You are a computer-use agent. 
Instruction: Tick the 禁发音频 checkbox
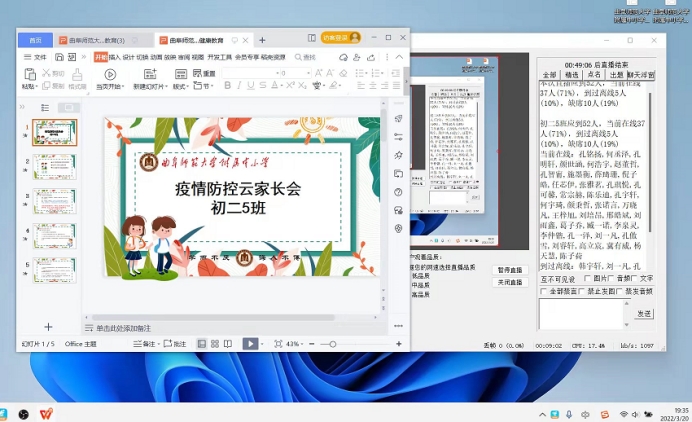(619, 291)
